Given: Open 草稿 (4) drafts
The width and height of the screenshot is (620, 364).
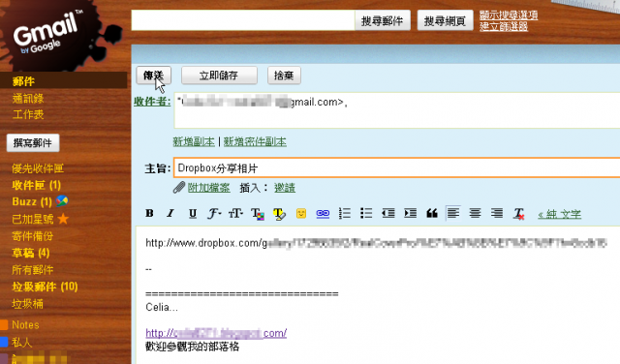Looking at the screenshot, I should [31, 253].
